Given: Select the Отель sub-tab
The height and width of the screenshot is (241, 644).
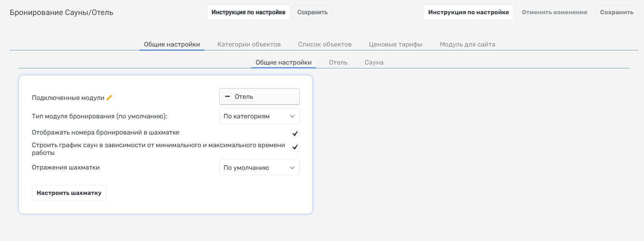Looking at the screenshot, I should point(338,62).
